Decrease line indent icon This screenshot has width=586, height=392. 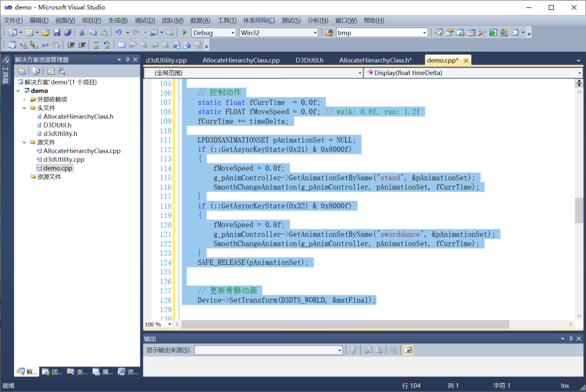pos(71,45)
